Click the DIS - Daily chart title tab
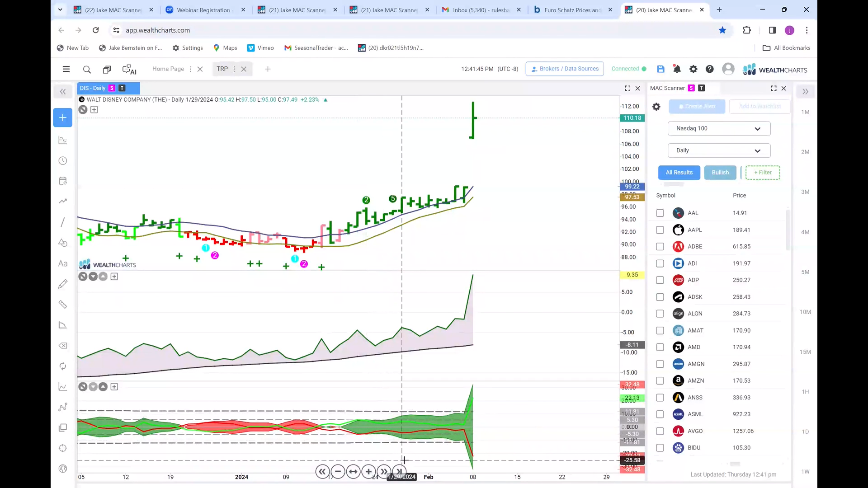868x488 pixels. click(108, 88)
